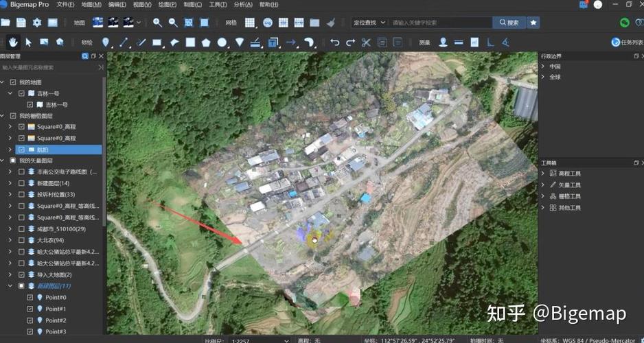
Task: Click the star favorites button
Action: coord(533,23)
